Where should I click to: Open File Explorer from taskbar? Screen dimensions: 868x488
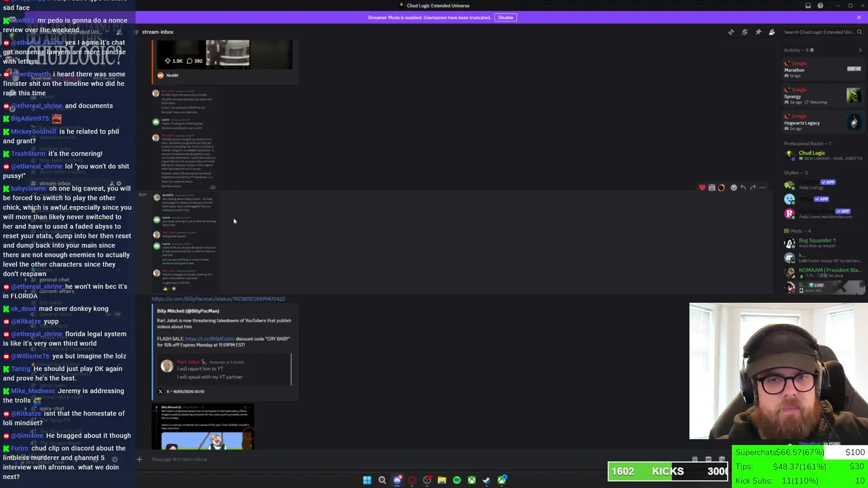pos(441,480)
